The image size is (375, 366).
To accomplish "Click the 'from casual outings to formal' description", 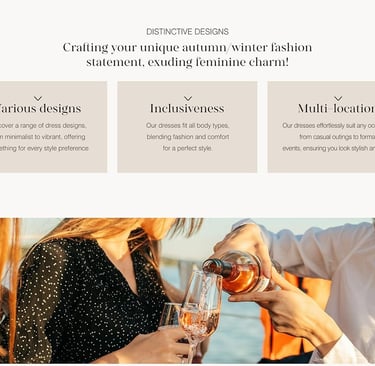I will tap(337, 137).
